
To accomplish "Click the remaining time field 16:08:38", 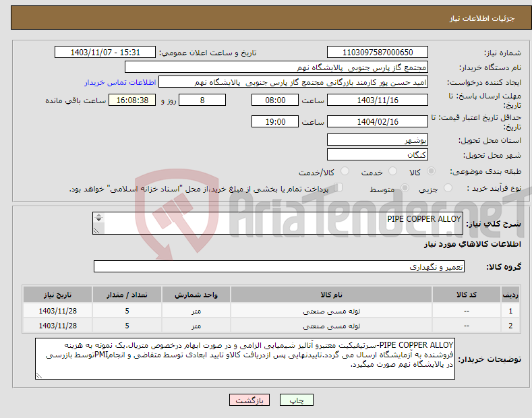I will tap(132, 100).
